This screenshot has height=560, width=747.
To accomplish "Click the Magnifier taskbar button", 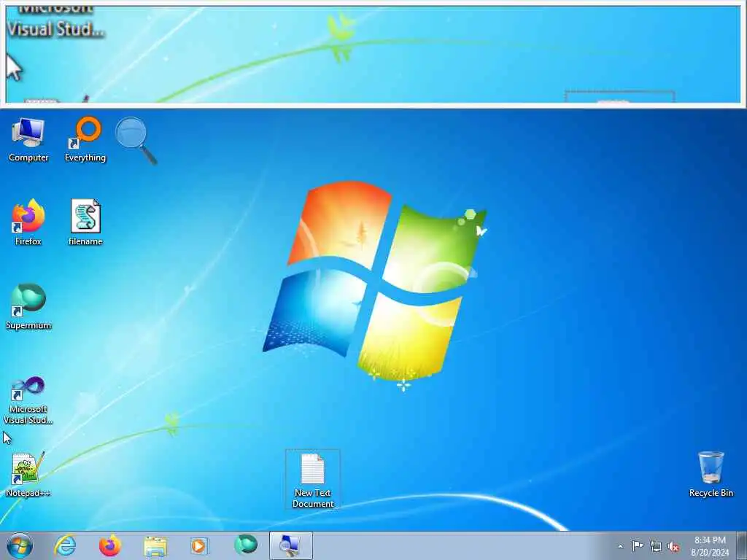I will (x=290, y=545).
